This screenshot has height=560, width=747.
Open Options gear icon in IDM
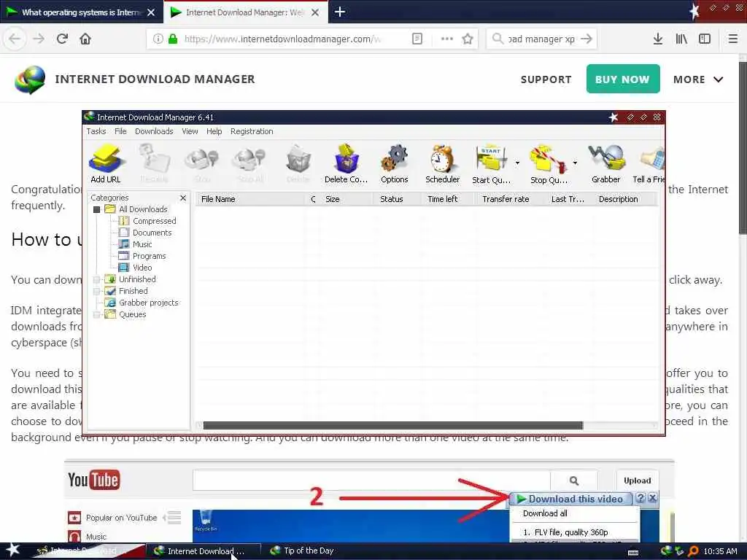point(395,163)
